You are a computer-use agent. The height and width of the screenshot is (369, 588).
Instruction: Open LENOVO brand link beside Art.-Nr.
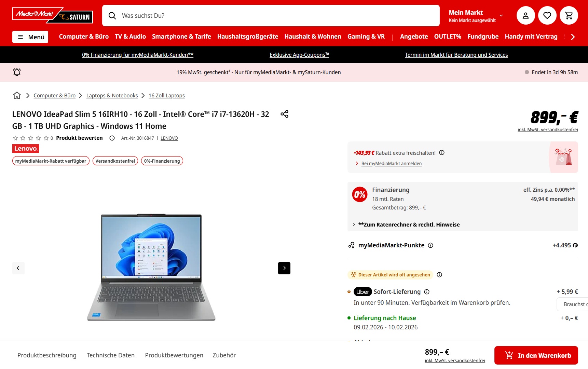pyautogui.click(x=169, y=138)
